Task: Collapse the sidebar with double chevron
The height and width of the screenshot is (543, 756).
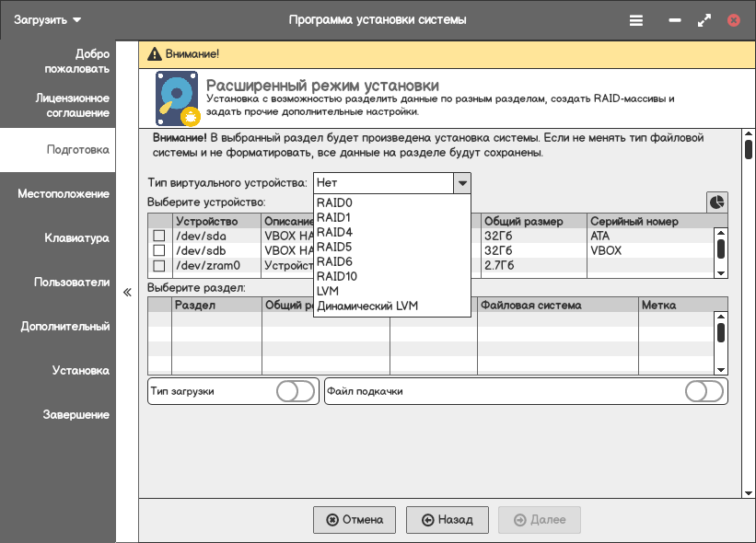Action: (x=127, y=293)
